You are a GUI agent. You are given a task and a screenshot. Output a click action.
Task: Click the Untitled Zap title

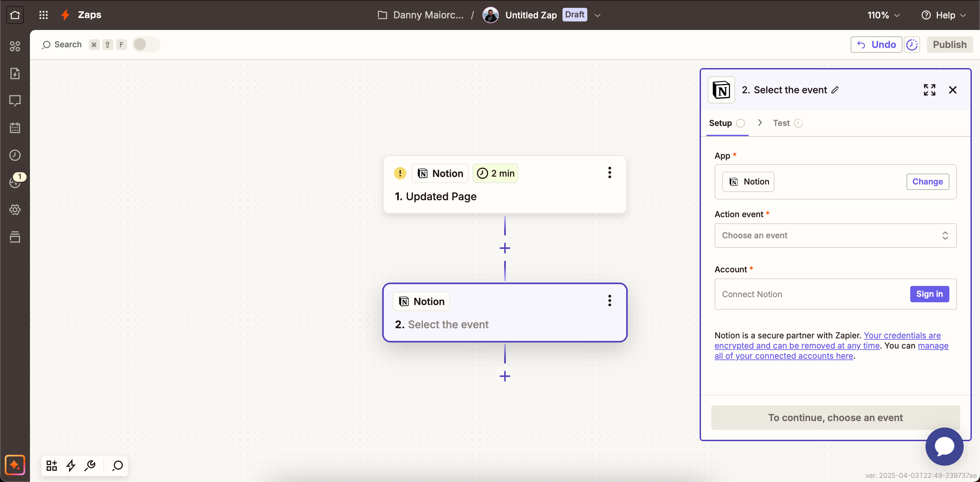(531, 15)
